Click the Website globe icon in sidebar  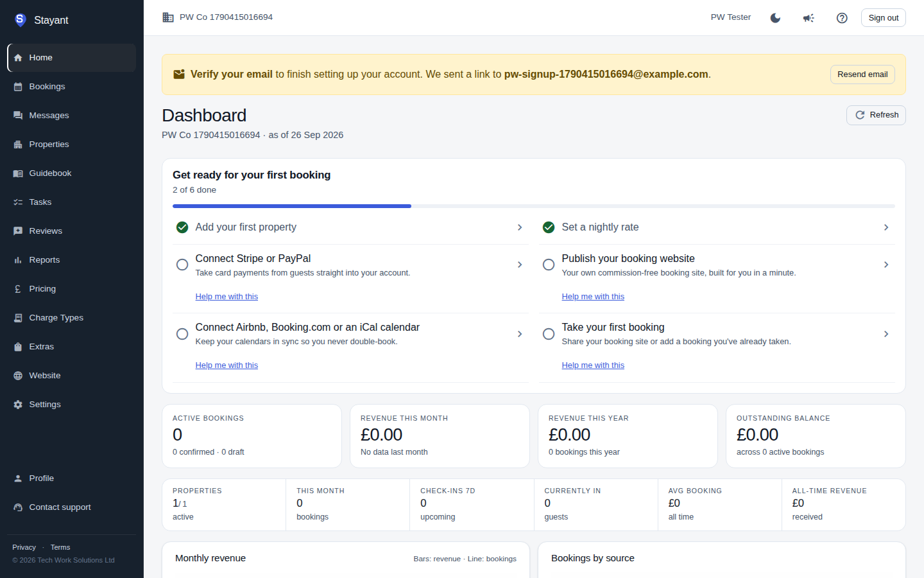pyautogui.click(x=18, y=376)
